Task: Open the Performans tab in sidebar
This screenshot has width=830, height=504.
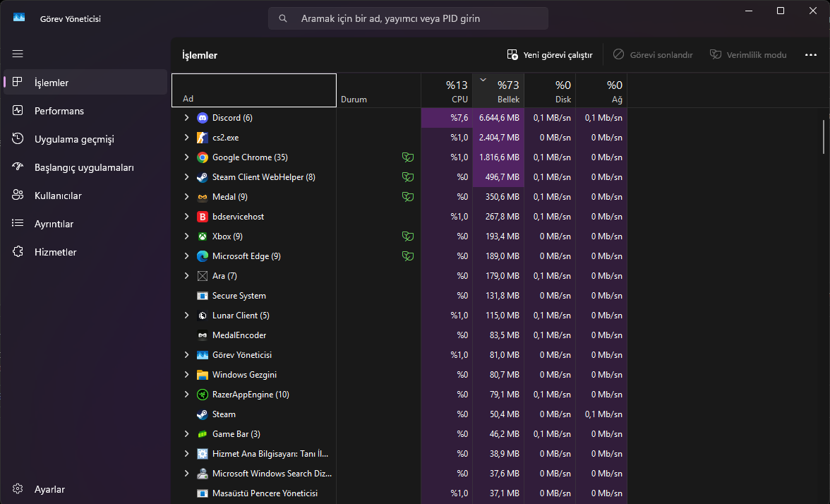Action: point(59,111)
